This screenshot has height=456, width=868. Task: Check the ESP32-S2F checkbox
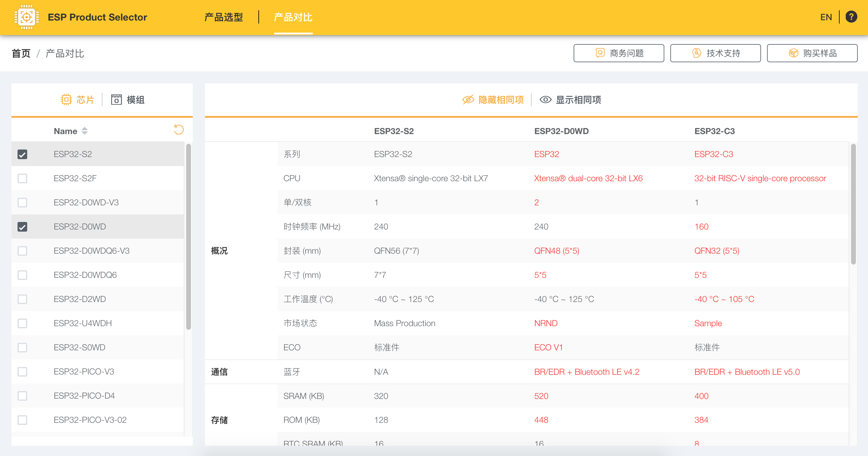tap(22, 178)
